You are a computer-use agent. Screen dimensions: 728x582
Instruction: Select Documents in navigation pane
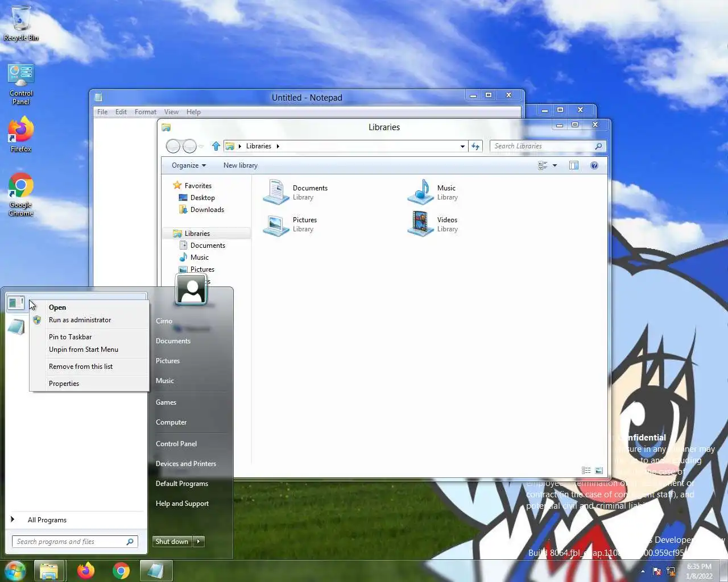coord(208,246)
